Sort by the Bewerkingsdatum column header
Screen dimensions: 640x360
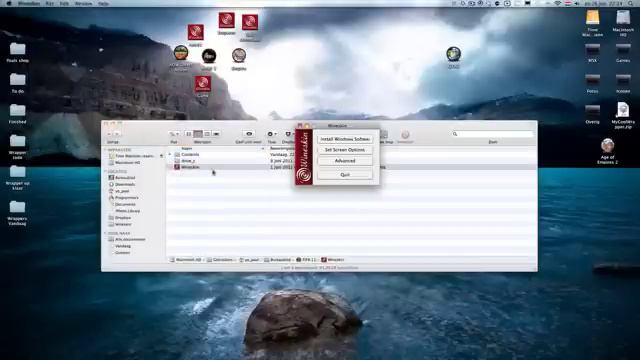(282, 149)
